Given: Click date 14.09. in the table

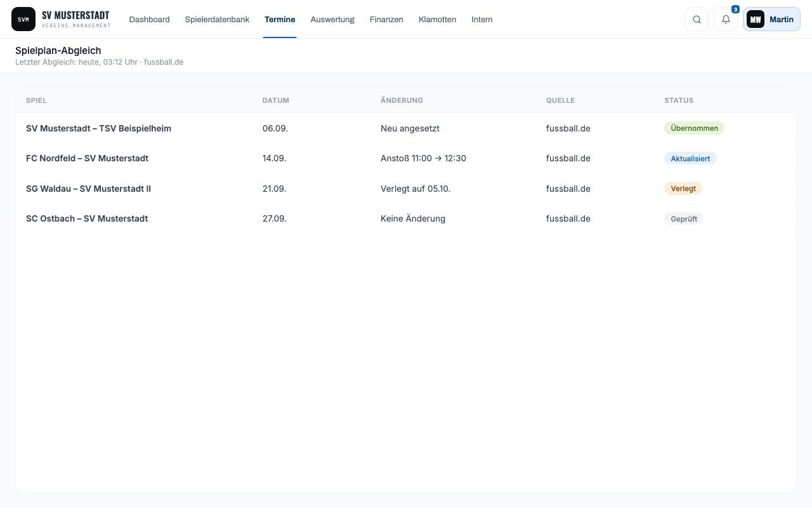Looking at the screenshot, I should tap(274, 158).
